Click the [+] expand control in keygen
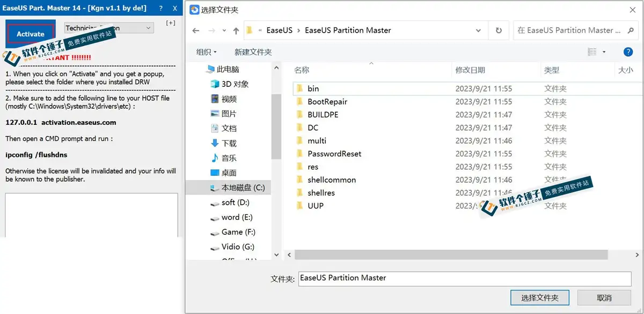 pyautogui.click(x=171, y=23)
